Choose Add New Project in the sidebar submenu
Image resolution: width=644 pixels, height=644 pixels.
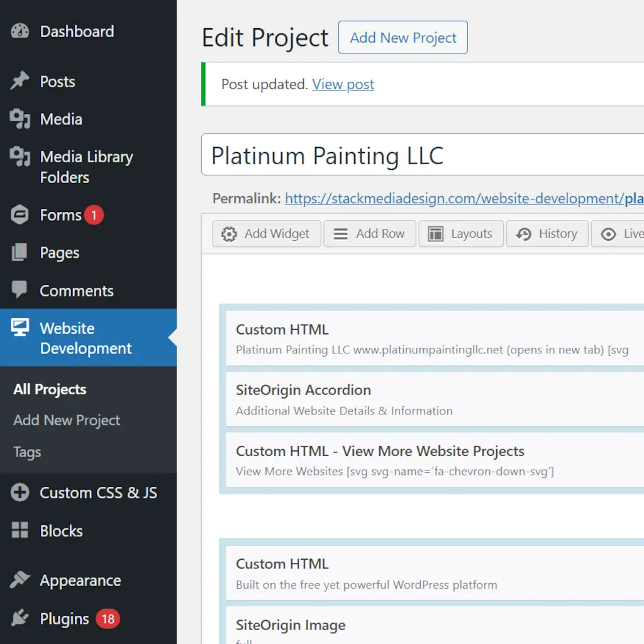coord(67,420)
